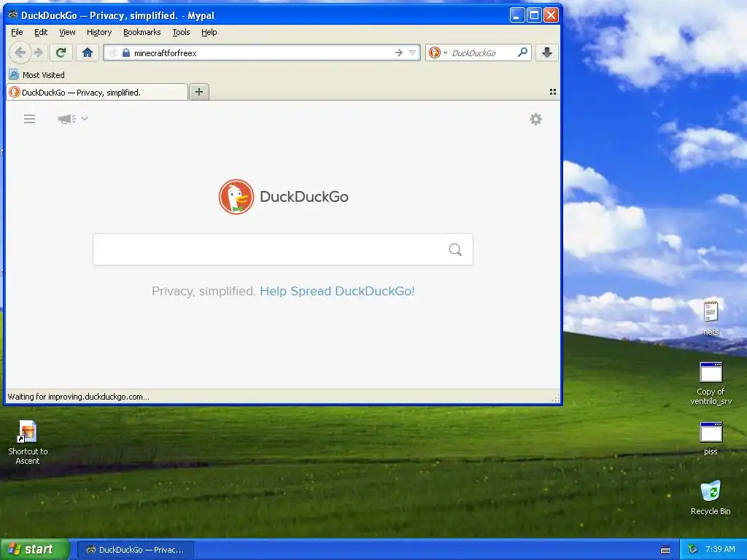The height and width of the screenshot is (560, 747).
Task: Click the address bar URL field
Action: click(x=262, y=52)
